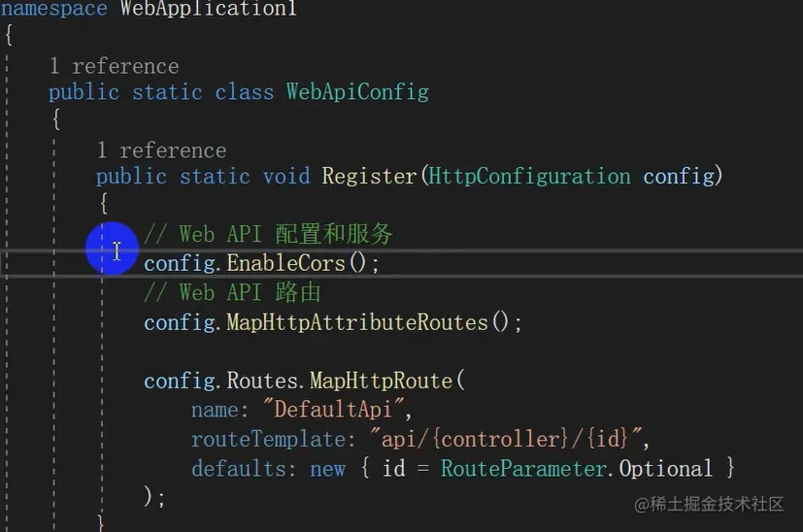Select 'Routes' in config.Routes.MapHttpRoute
This screenshot has height=532, width=803.
coord(262,381)
